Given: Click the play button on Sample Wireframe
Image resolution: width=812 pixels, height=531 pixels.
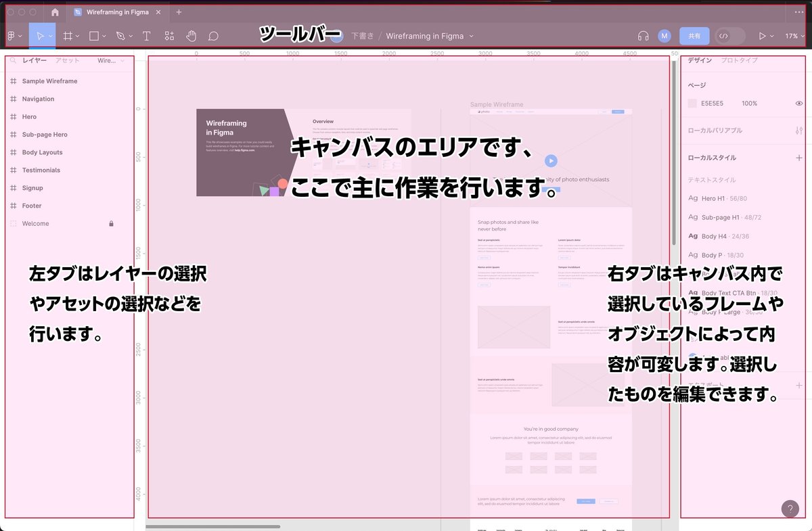Looking at the screenshot, I should [551, 161].
